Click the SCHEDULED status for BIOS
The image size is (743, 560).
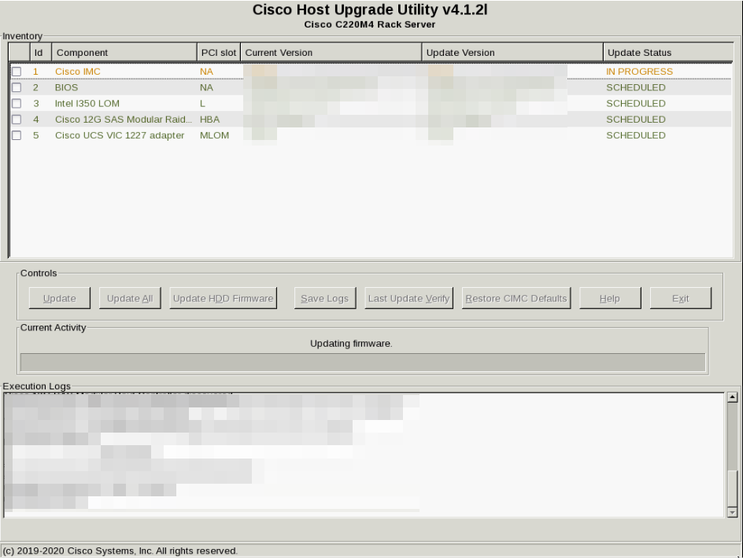(636, 87)
